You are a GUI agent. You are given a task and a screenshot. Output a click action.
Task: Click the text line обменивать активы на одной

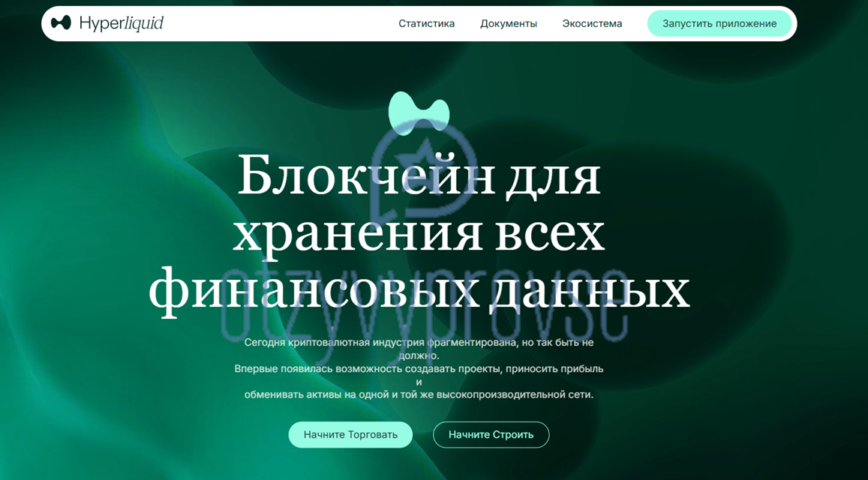[x=419, y=395]
